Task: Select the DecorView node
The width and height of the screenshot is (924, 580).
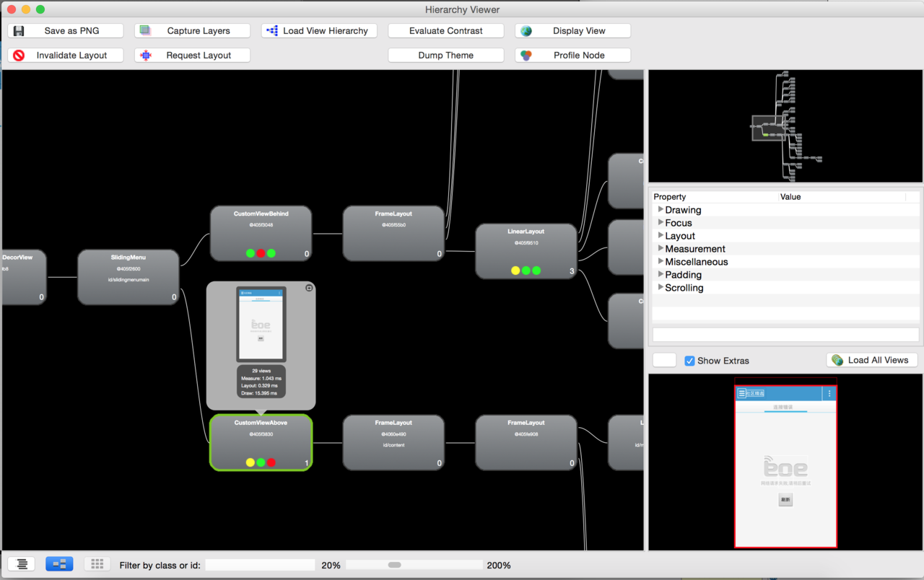Action: pyautogui.click(x=23, y=277)
